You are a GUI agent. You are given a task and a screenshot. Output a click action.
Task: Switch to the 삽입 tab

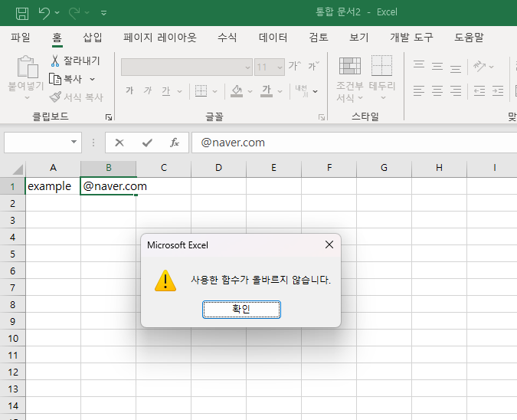(x=93, y=38)
